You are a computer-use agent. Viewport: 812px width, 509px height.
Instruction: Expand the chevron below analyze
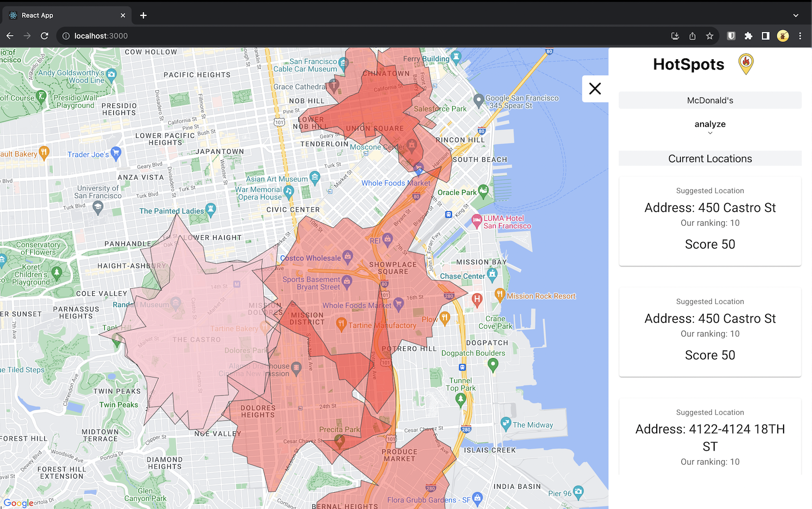coord(710,134)
